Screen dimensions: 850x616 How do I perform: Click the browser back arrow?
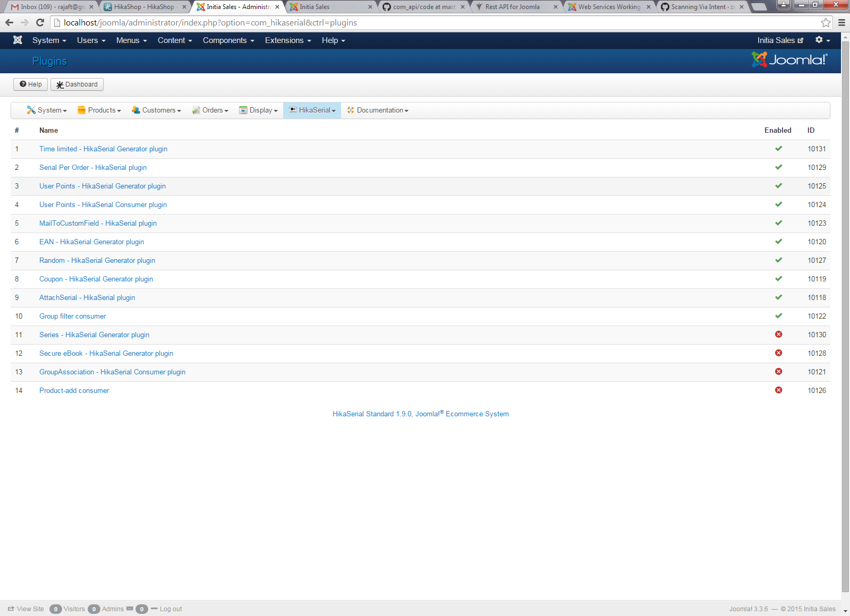(9, 22)
